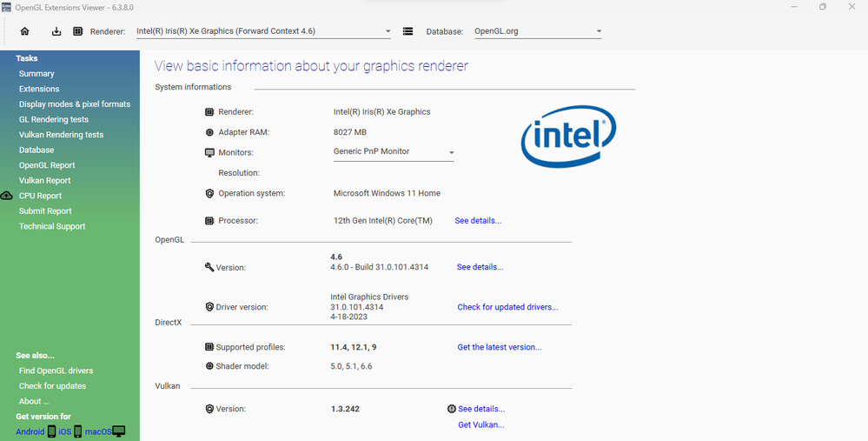The height and width of the screenshot is (441, 868).
Task: Click the database stack icon in toolbar
Action: coord(408,31)
